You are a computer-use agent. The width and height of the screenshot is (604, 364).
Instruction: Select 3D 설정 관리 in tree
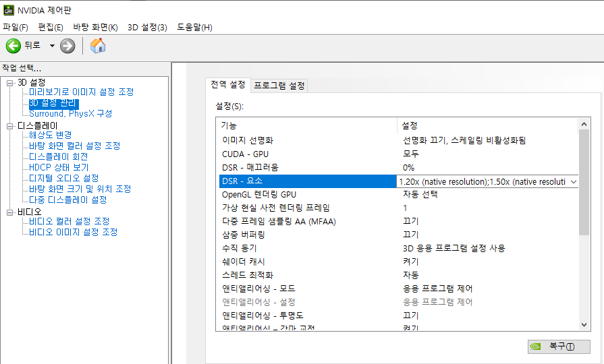tap(54, 102)
